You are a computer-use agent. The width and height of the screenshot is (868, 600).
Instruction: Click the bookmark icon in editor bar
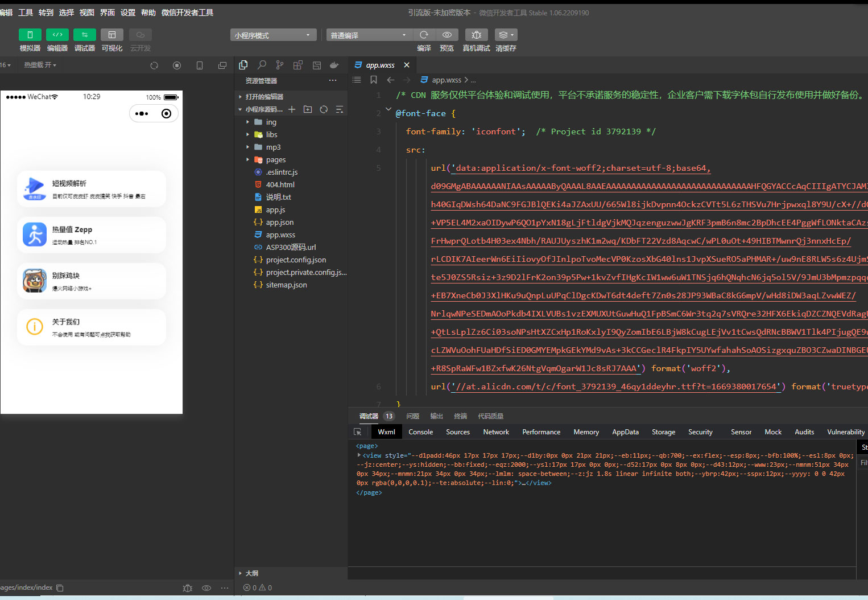(374, 80)
